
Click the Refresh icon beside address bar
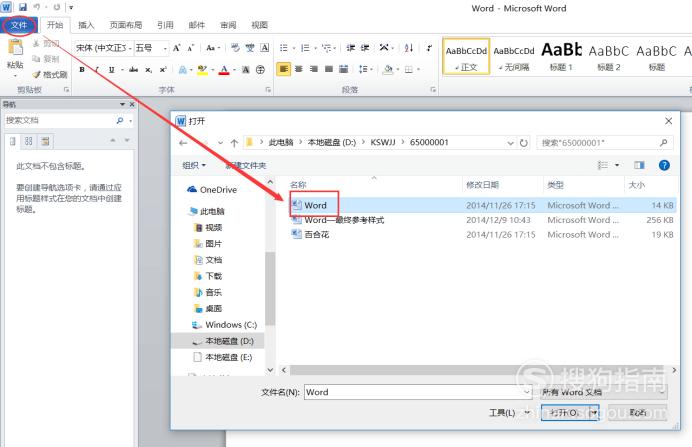pyautogui.click(x=523, y=143)
